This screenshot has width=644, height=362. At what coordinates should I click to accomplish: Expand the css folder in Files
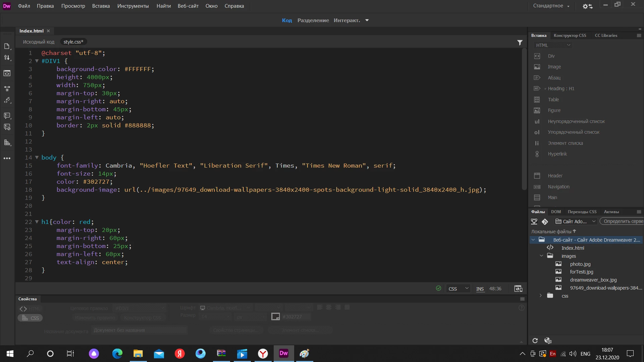click(540, 296)
